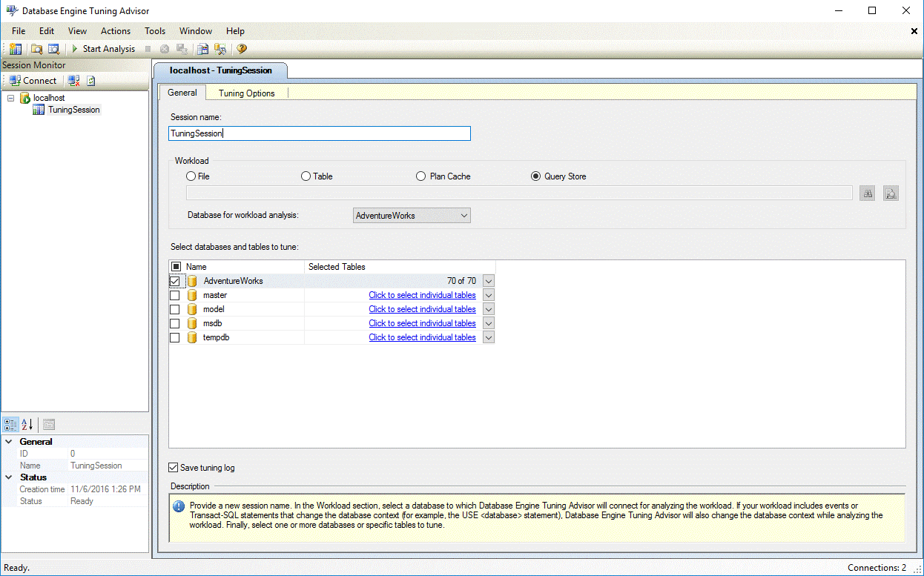Switch to the Tuning Options tab
The width and height of the screenshot is (924, 576).
click(x=246, y=93)
